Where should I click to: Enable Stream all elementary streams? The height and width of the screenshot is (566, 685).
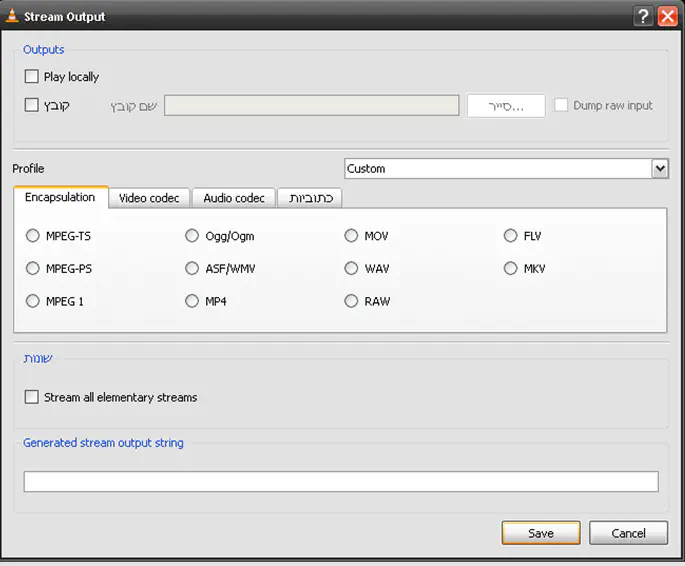coord(32,397)
